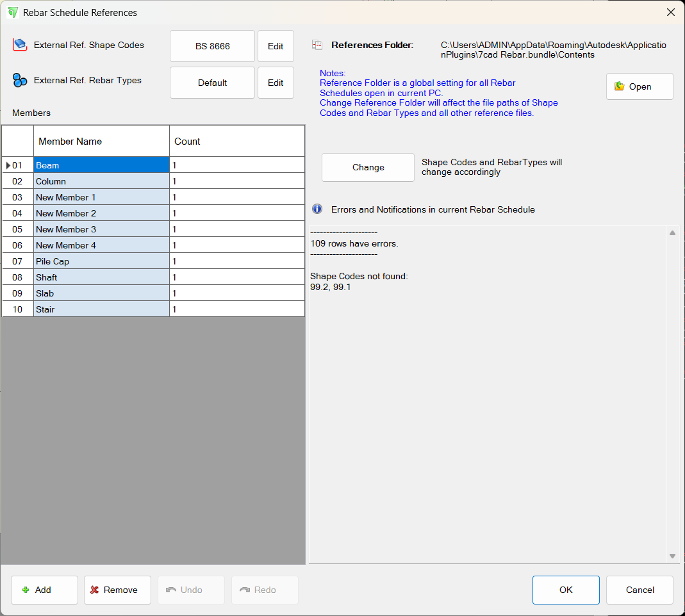Click the app logo in title bar
This screenshot has width=685, height=616.
pyautogui.click(x=12, y=12)
